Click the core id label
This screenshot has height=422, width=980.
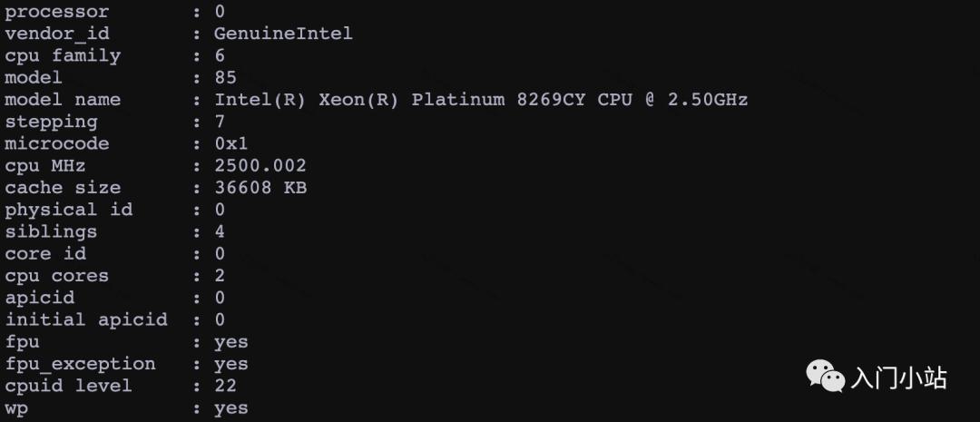[45, 254]
